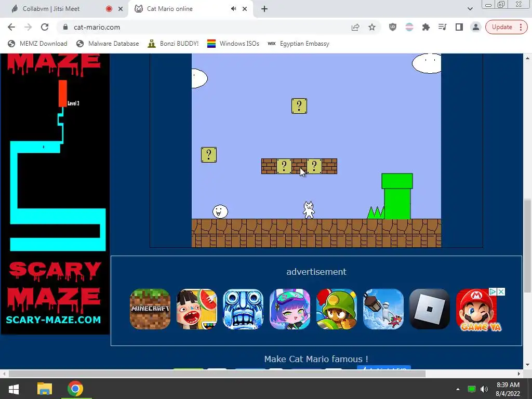Open the clock showing 8:39 AM

(508, 389)
